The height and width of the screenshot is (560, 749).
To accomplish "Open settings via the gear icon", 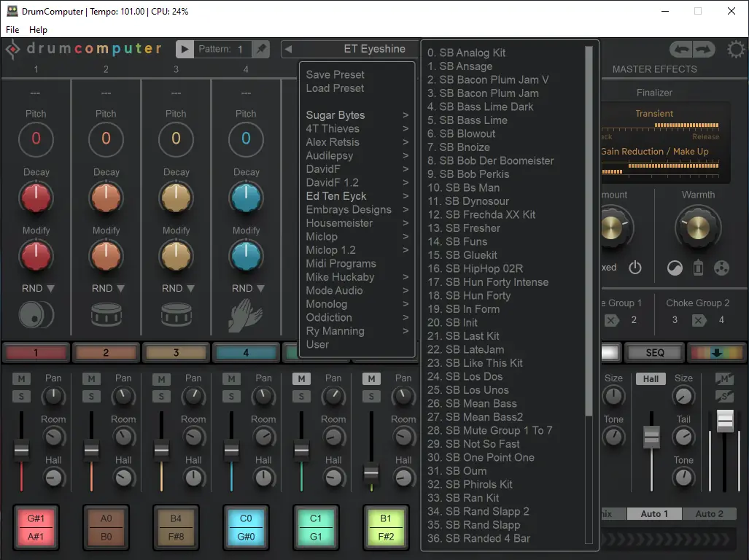I will 736,50.
